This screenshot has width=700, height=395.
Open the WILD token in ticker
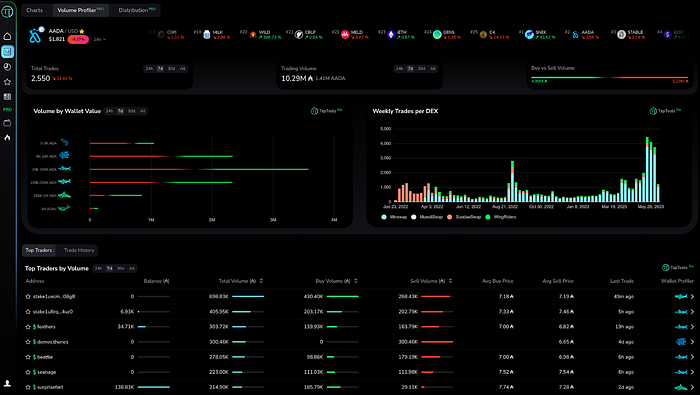pos(261,34)
